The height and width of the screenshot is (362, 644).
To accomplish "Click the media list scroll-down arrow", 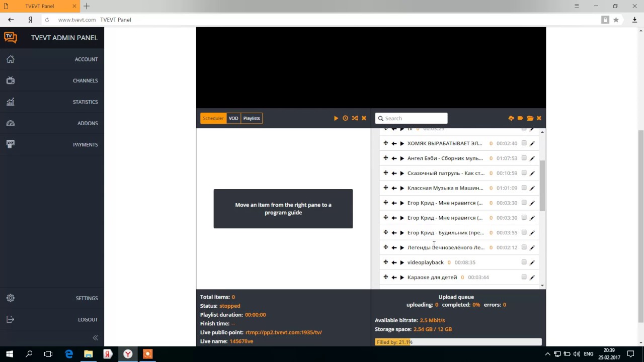I will tap(542, 286).
